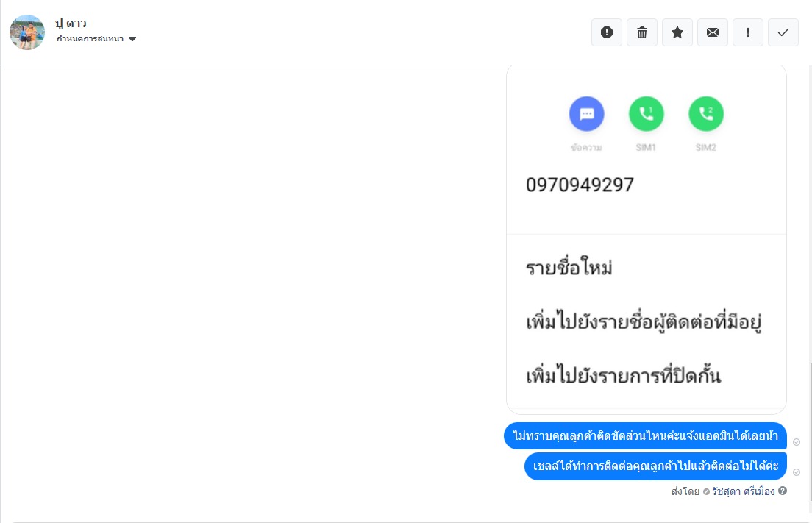Star this conversation as follow-up
The height and width of the screenshot is (523, 812).
[x=677, y=32]
